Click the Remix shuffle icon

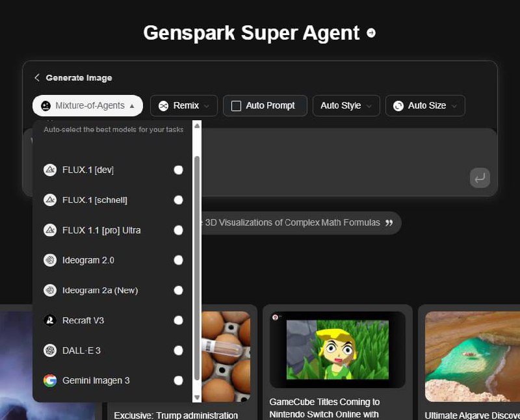pos(164,106)
